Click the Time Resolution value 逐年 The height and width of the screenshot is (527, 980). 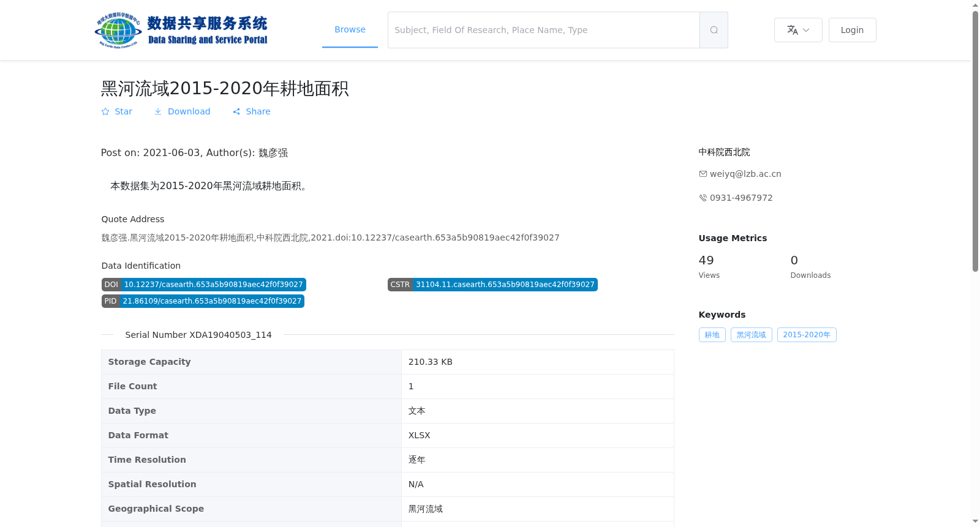tap(417, 460)
